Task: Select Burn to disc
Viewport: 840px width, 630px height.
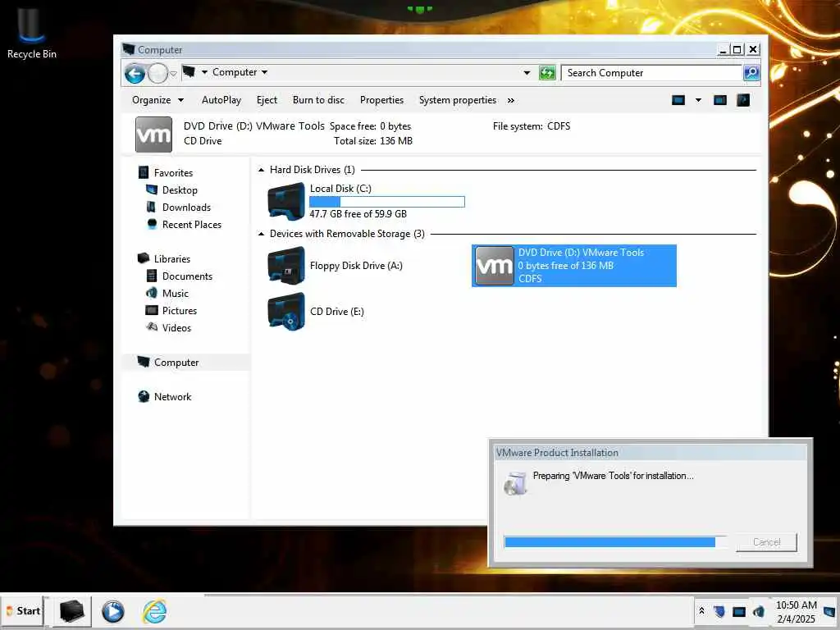Action: click(318, 100)
